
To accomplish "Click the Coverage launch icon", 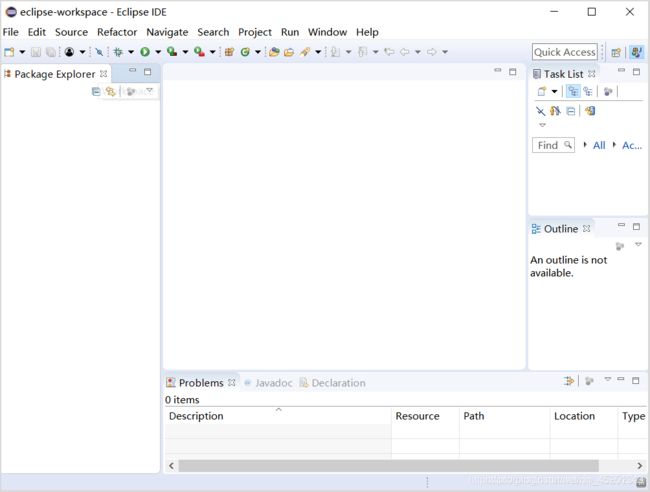I will click(172, 52).
